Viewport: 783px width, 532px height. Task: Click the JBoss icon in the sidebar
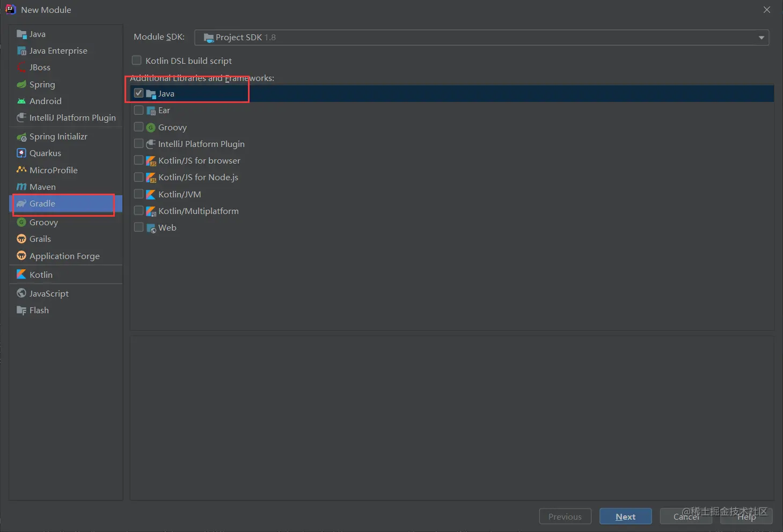click(x=21, y=68)
